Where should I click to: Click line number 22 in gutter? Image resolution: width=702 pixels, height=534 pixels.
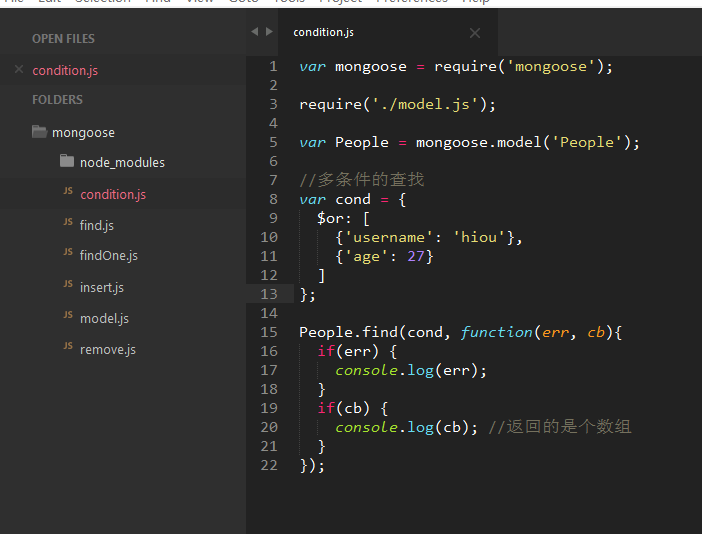point(269,465)
